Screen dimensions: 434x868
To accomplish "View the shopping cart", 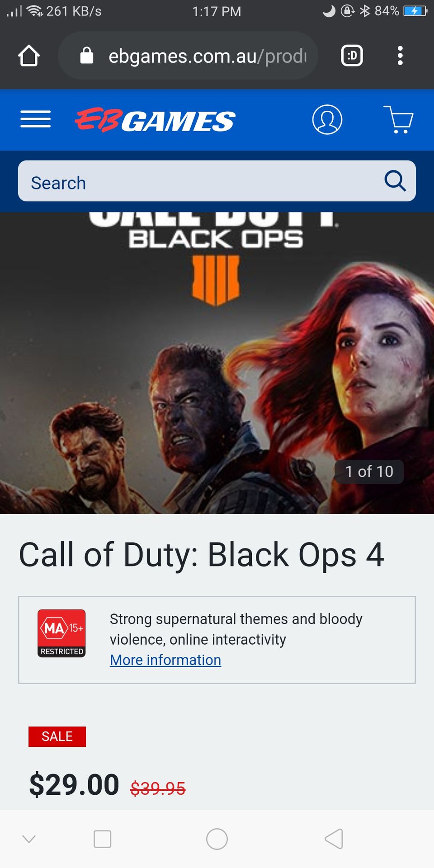I will tap(398, 119).
